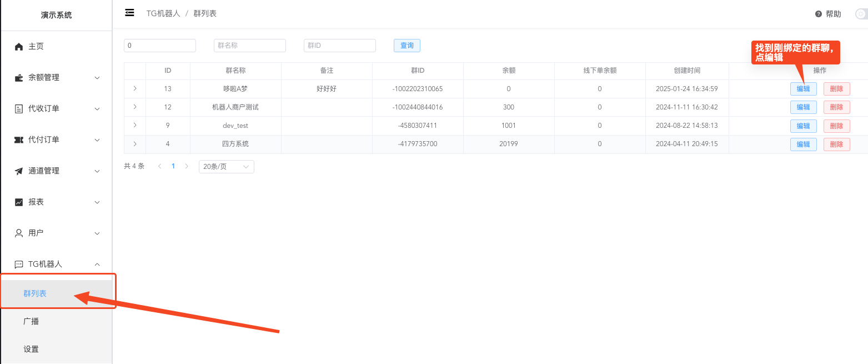Viewport: 868px width, 364px height.
Task: Click inside the 群ID input field
Action: tap(339, 45)
